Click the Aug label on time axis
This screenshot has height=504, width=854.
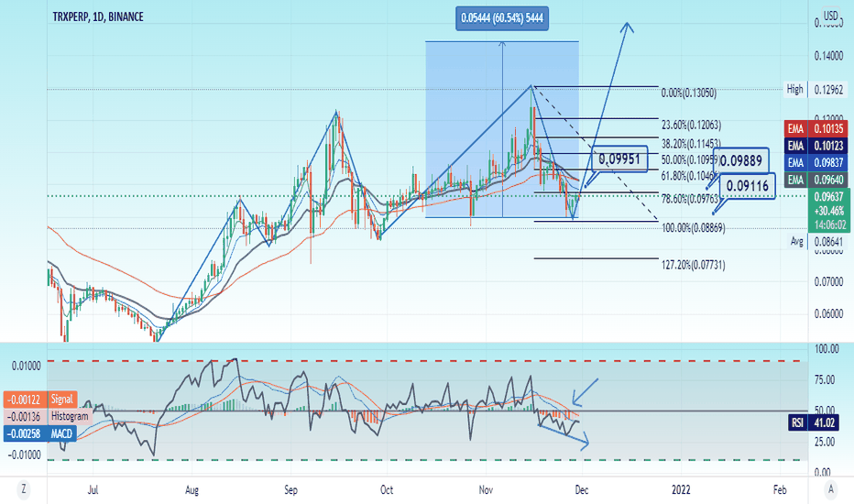pos(192,490)
